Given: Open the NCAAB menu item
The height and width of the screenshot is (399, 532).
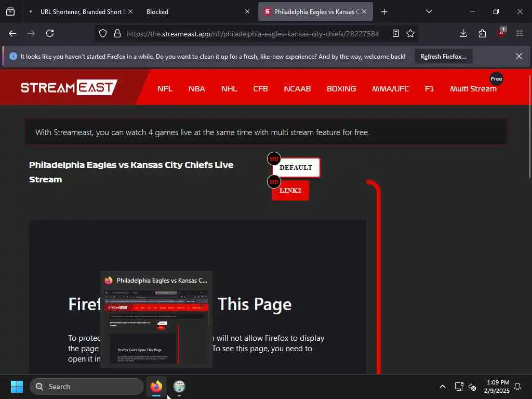Looking at the screenshot, I should [x=297, y=89].
